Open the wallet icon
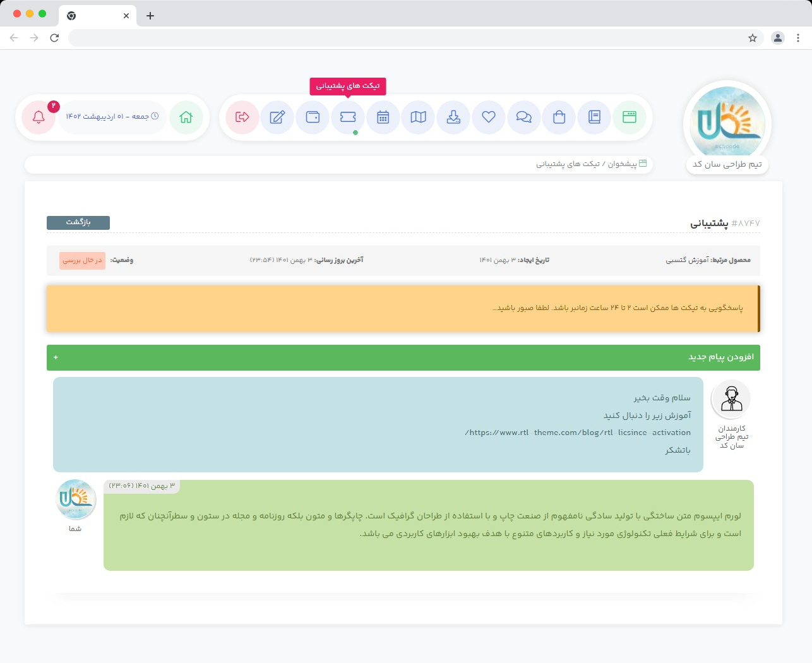The width and height of the screenshot is (812, 663). [x=313, y=117]
